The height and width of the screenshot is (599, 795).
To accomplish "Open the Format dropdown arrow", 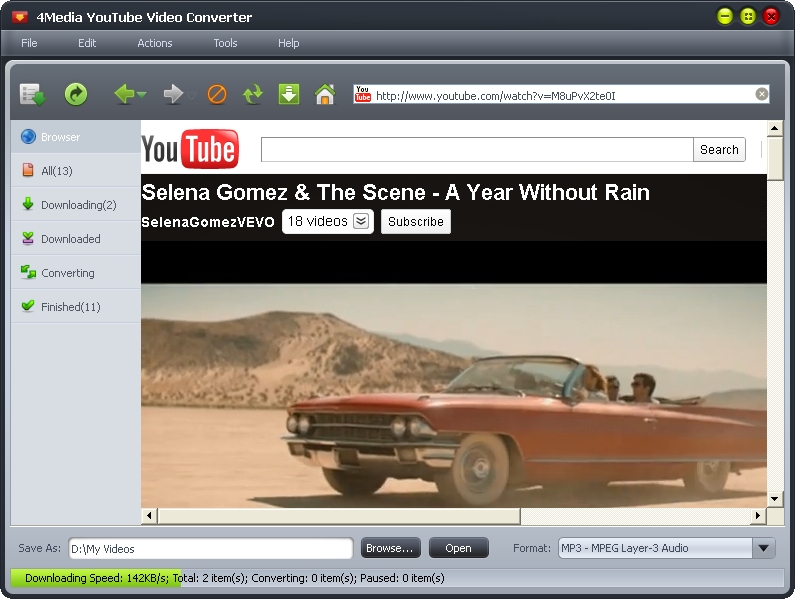I will click(764, 548).
